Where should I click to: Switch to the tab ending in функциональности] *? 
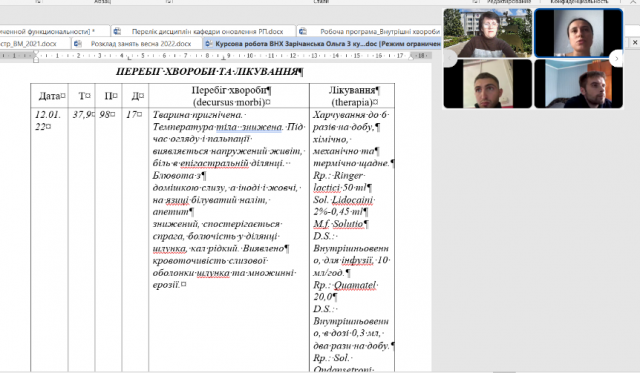coord(54,31)
